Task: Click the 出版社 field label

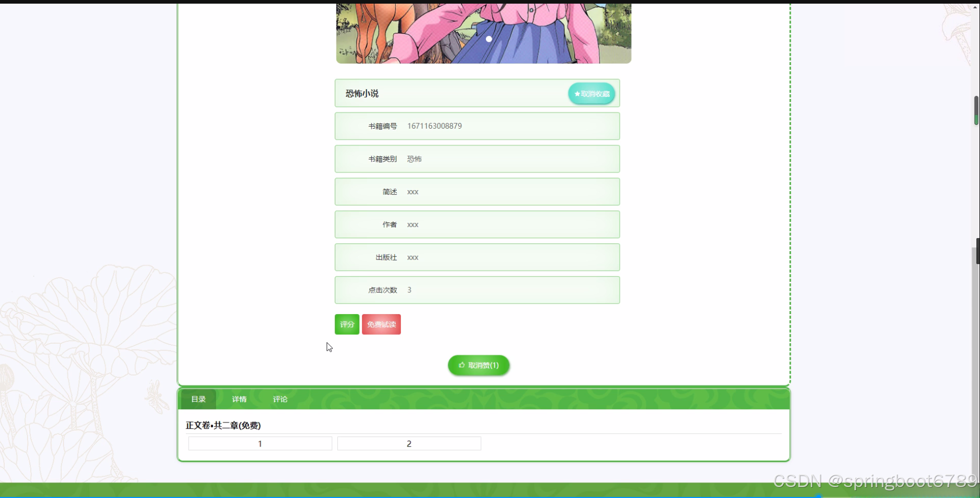Action: (x=386, y=257)
